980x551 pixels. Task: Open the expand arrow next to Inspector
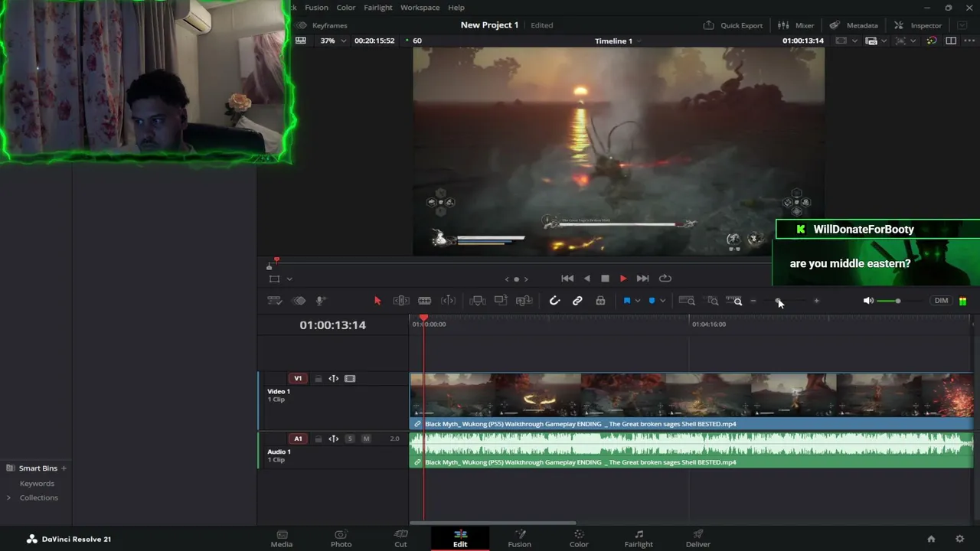(962, 25)
